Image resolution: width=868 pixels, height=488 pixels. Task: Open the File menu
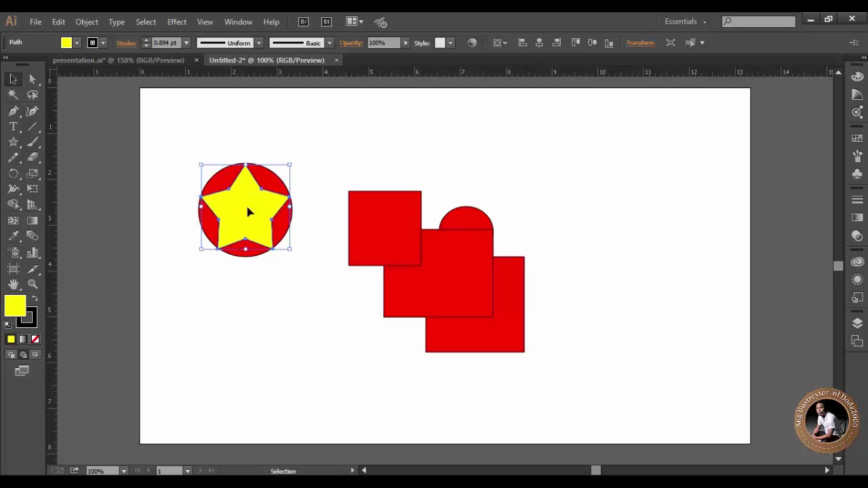pyautogui.click(x=35, y=22)
